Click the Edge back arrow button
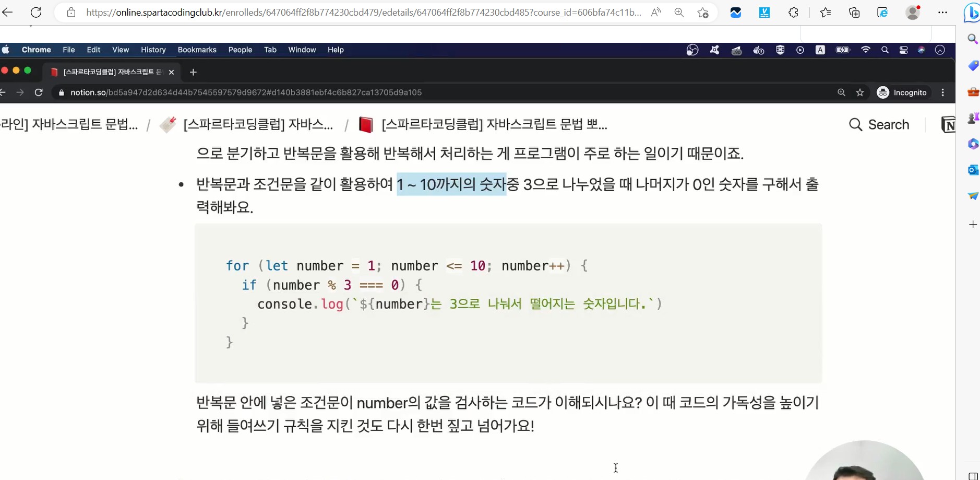The height and width of the screenshot is (480, 980). [x=7, y=13]
